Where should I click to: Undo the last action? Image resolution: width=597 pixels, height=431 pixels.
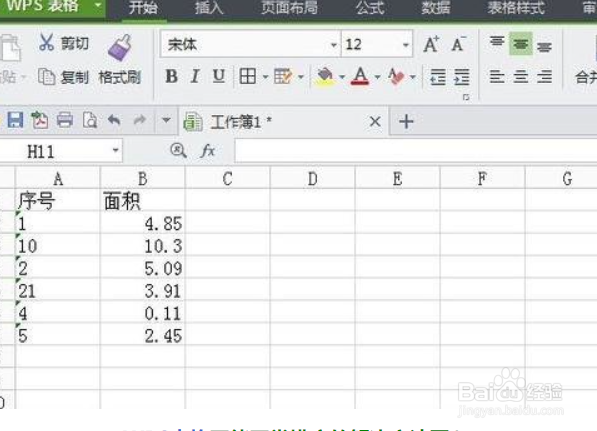(x=114, y=120)
